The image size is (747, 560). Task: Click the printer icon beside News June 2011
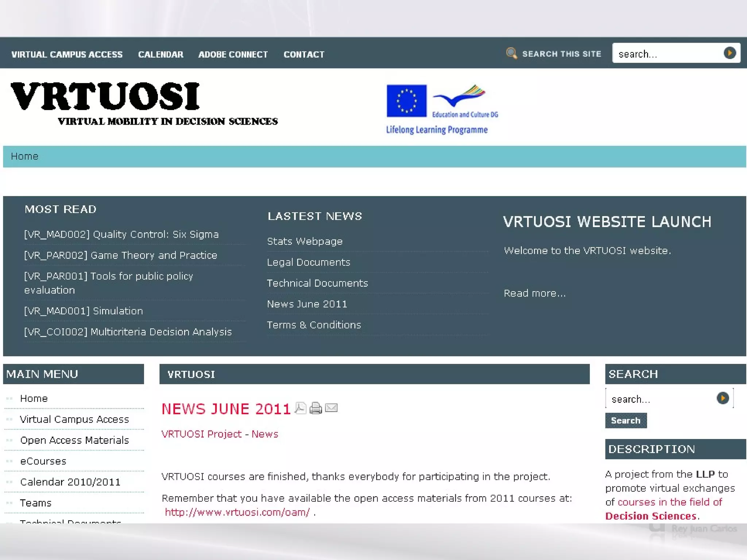(x=316, y=408)
